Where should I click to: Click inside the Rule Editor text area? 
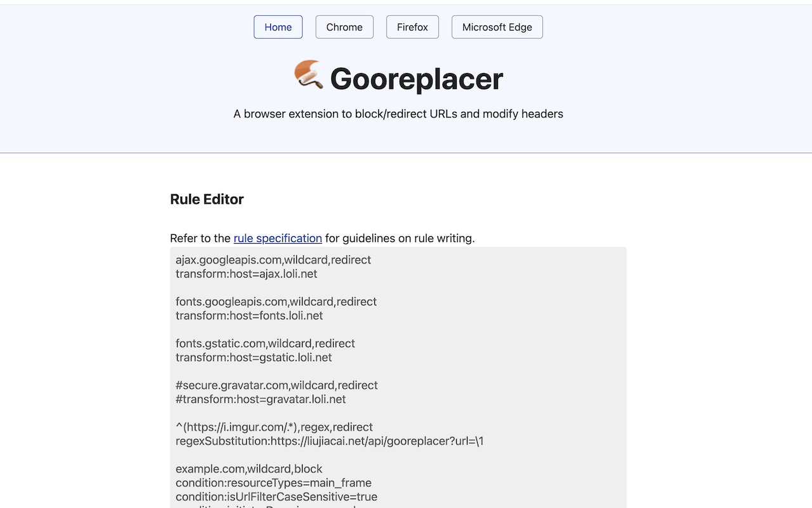point(398,375)
